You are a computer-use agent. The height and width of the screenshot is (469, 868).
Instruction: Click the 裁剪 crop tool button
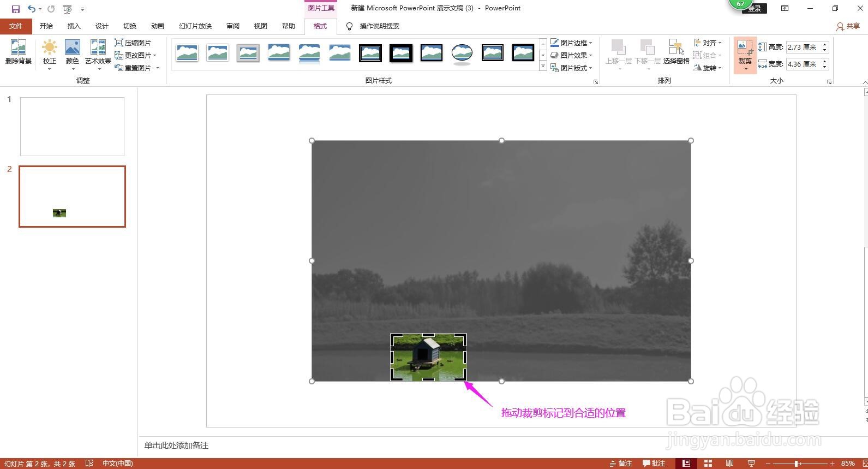(x=745, y=55)
